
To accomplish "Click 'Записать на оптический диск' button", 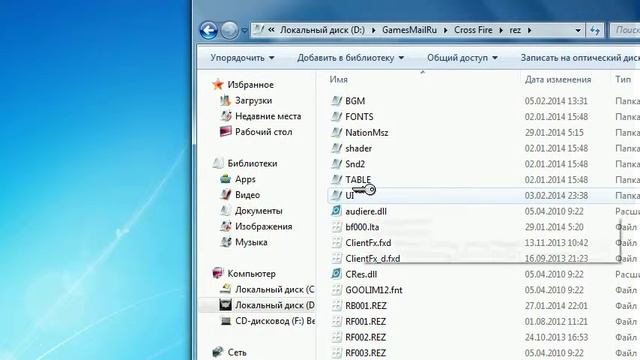I will tap(580, 58).
